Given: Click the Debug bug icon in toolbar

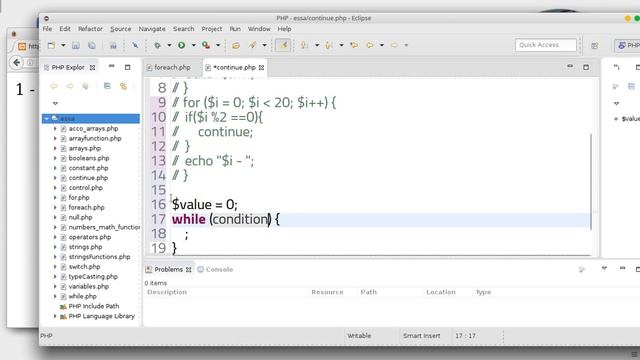Looking at the screenshot, I should click(x=157, y=45).
